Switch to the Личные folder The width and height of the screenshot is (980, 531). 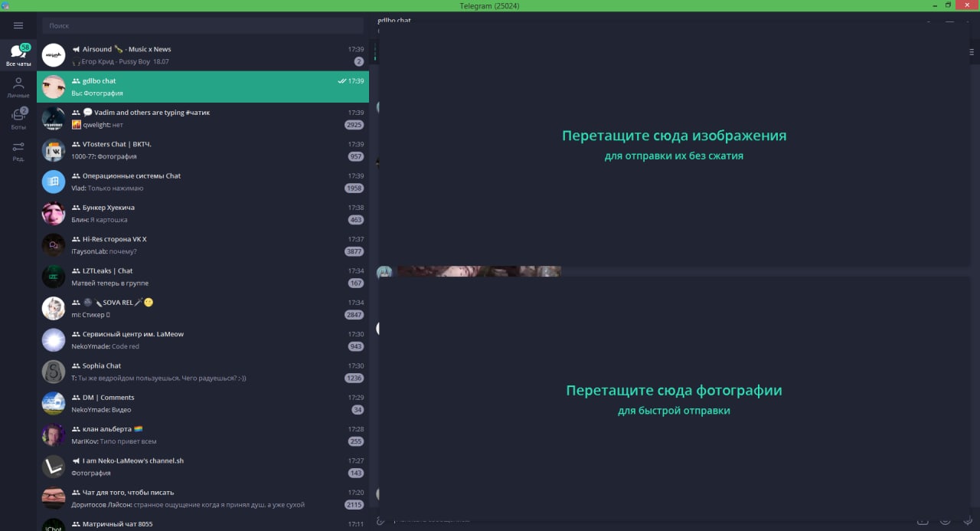[x=18, y=87]
